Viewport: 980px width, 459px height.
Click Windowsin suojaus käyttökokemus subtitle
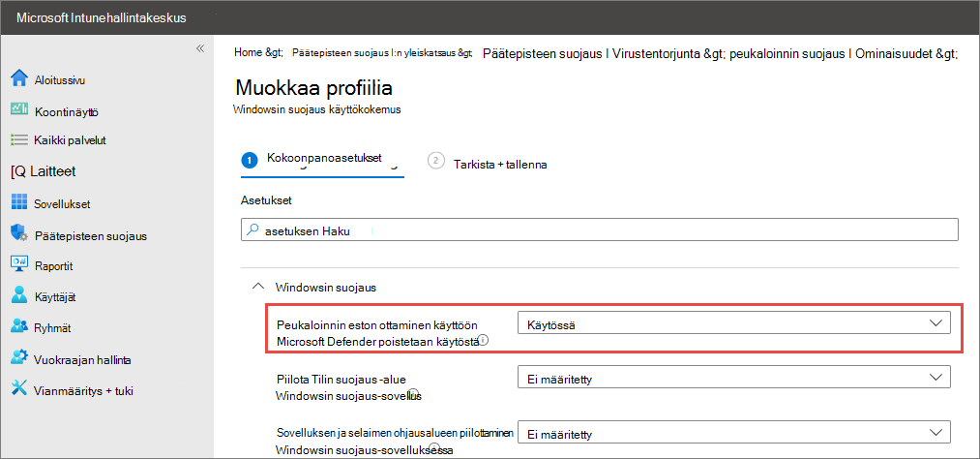point(316,109)
